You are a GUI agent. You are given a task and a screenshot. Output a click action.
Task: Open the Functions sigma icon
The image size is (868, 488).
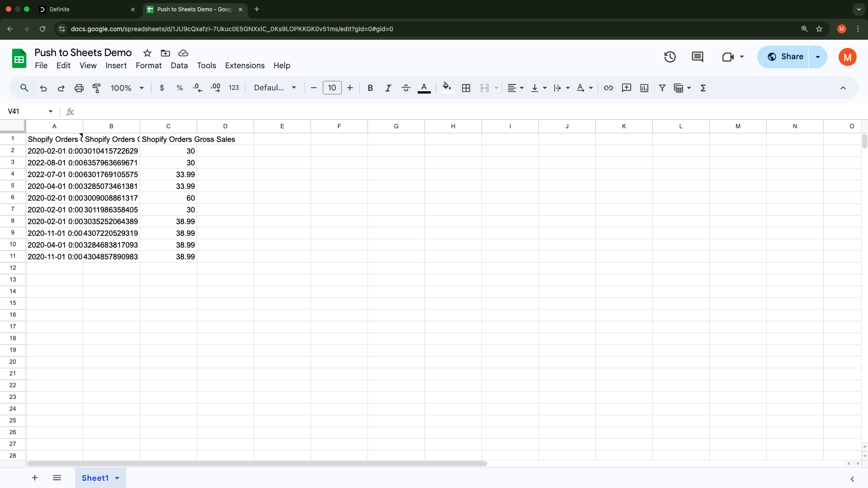point(703,88)
